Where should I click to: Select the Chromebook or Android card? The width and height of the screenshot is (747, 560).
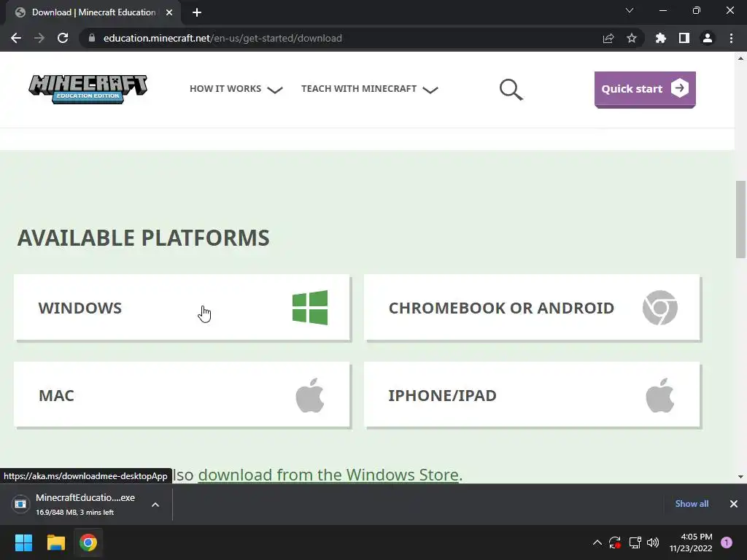coord(532,308)
